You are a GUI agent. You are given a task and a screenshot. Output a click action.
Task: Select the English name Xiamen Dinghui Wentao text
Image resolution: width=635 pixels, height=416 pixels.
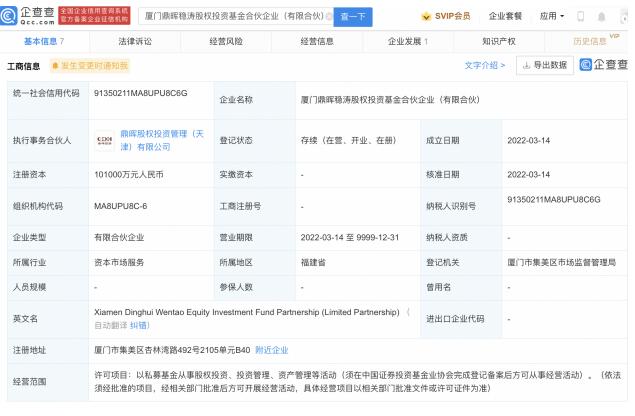247,312
